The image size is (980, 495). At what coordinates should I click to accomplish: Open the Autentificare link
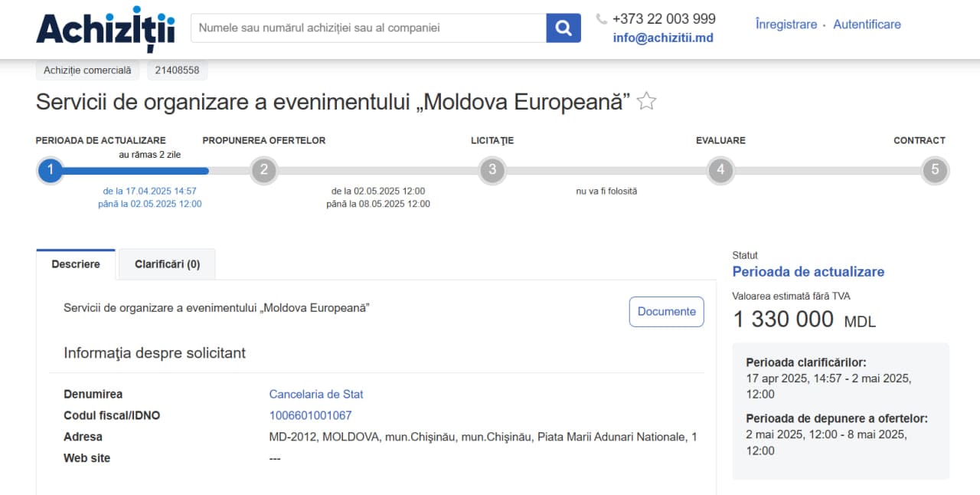pyautogui.click(x=867, y=25)
